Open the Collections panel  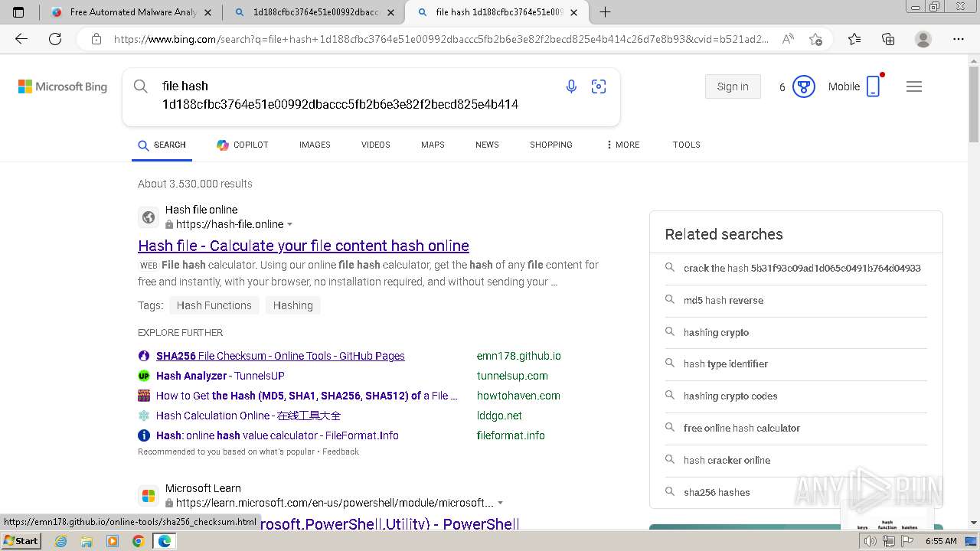pyautogui.click(x=888, y=39)
